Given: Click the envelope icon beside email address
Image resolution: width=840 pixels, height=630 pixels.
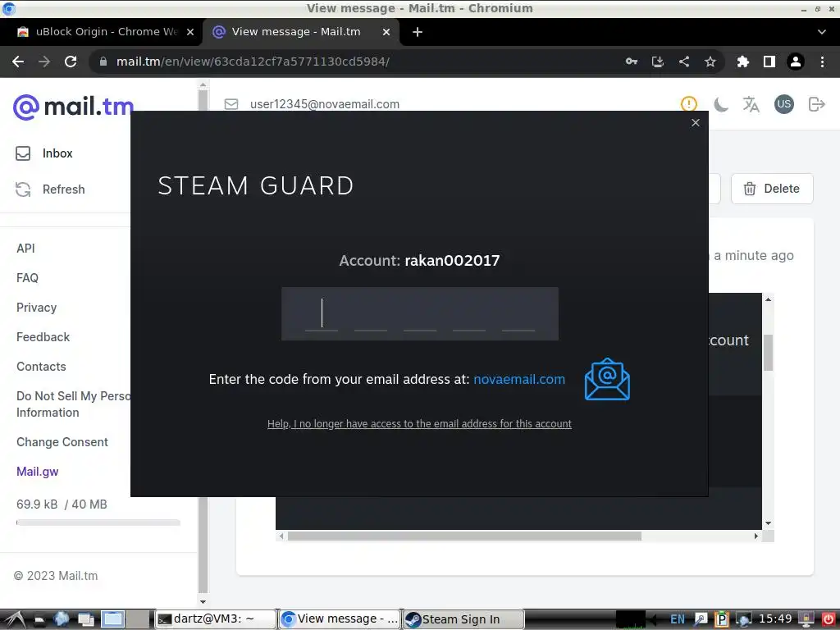Looking at the screenshot, I should (x=231, y=104).
